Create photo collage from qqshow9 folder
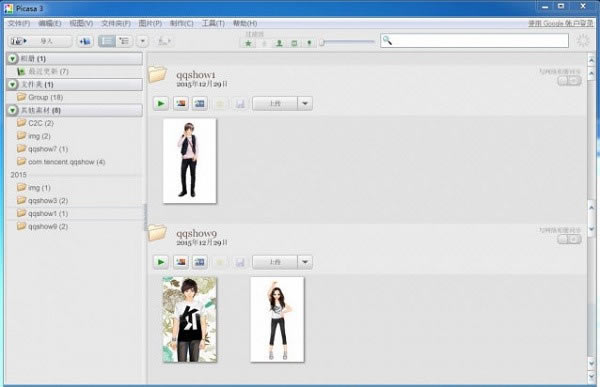The height and width of the screenshot is (387, 600). click(x=181, y=262)
